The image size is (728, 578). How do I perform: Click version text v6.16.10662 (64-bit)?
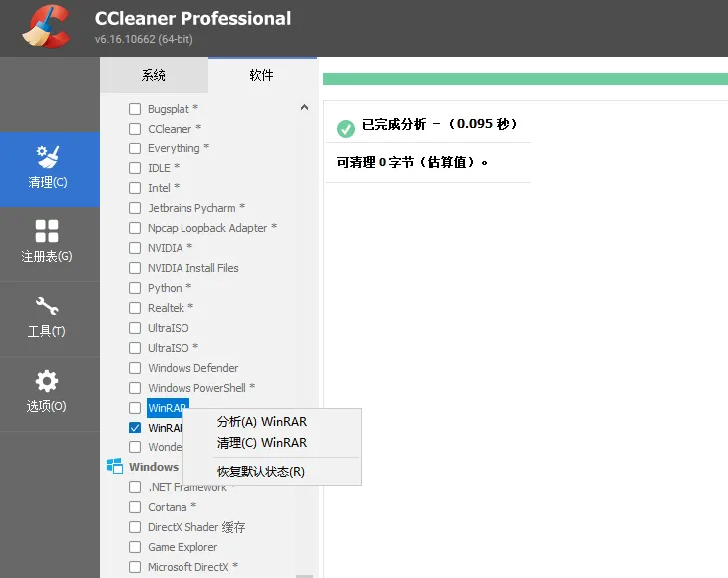pos(144,39)
